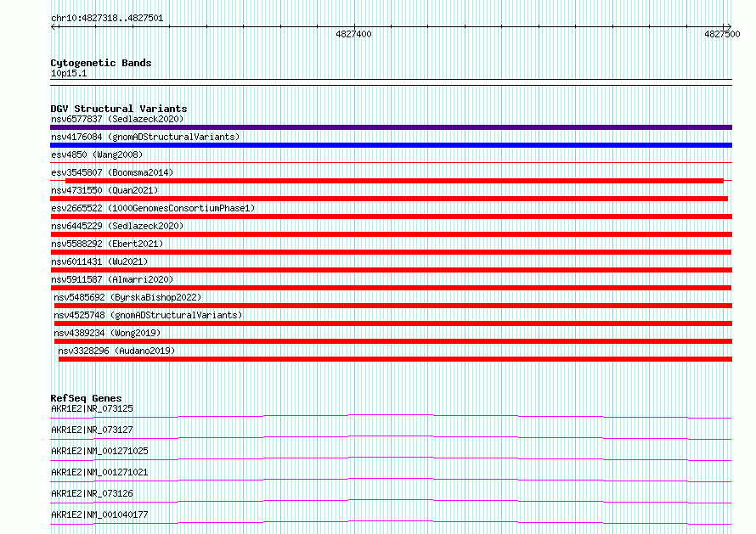This screenshot has width=756, height=534.
Task: Open transcript AKR1E2|NR_073125 label
Action: coord(92,408)
